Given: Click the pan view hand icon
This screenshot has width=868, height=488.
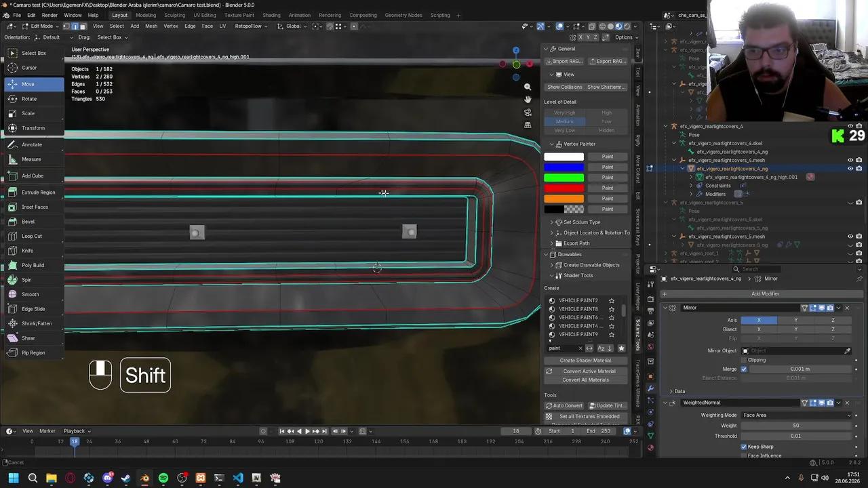Looking at the screenshot, I should (x=528, y=100).
